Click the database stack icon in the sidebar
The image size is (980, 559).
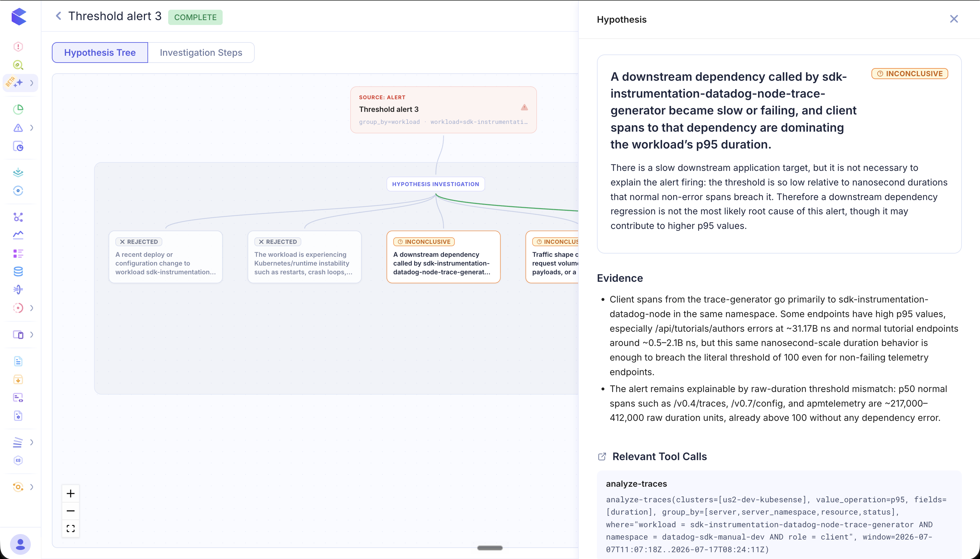point(18,271)
